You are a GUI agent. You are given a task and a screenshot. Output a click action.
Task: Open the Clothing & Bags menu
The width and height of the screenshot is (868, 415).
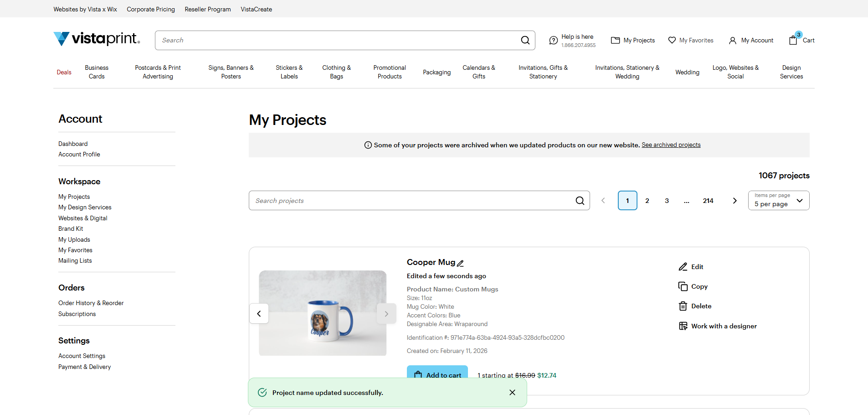pos(337,72)
